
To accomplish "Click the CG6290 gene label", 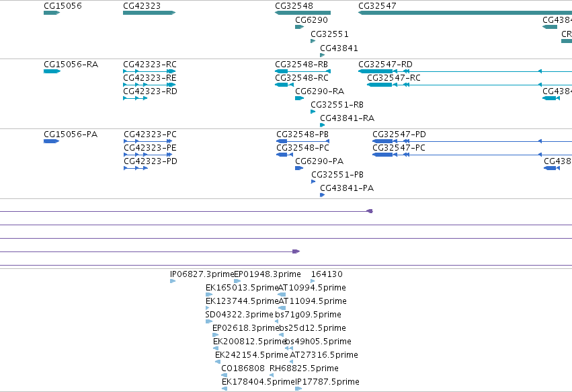I will tap(311, 20).
